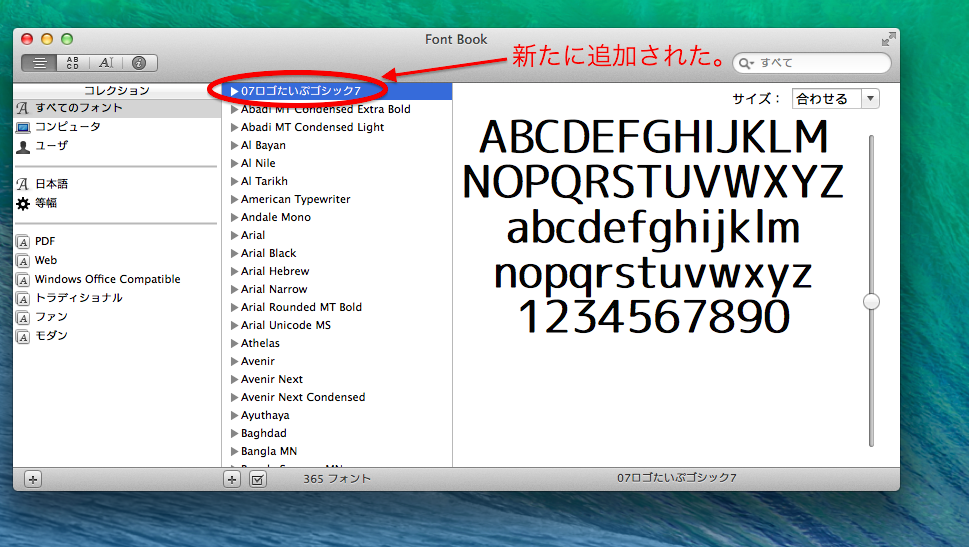Viewport: 969px width, 547px height.
Task: Click the add font plus button
Action: pyautogui.click(x=232, y=479)
